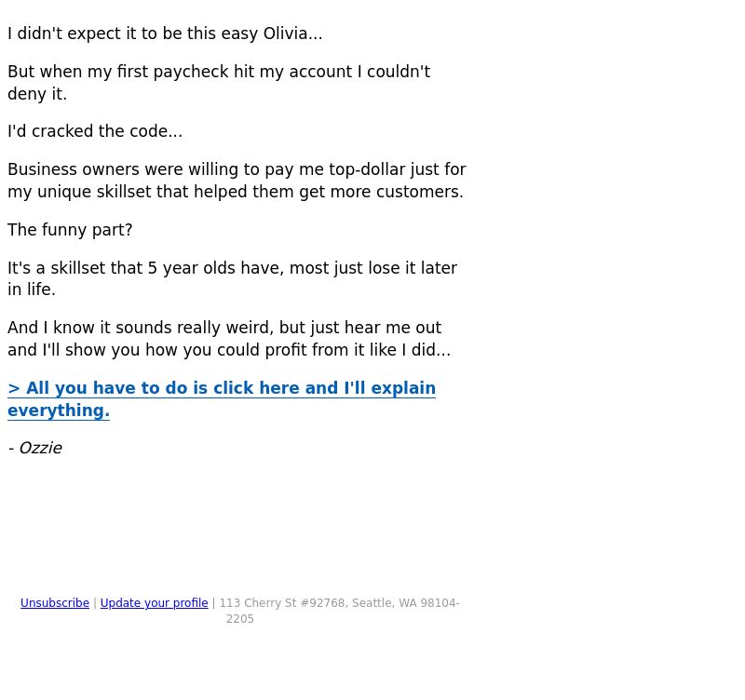Click the zip suffix '2205' in the footer
This screenshot has height=700, width=745.
[x=240, y=619]
